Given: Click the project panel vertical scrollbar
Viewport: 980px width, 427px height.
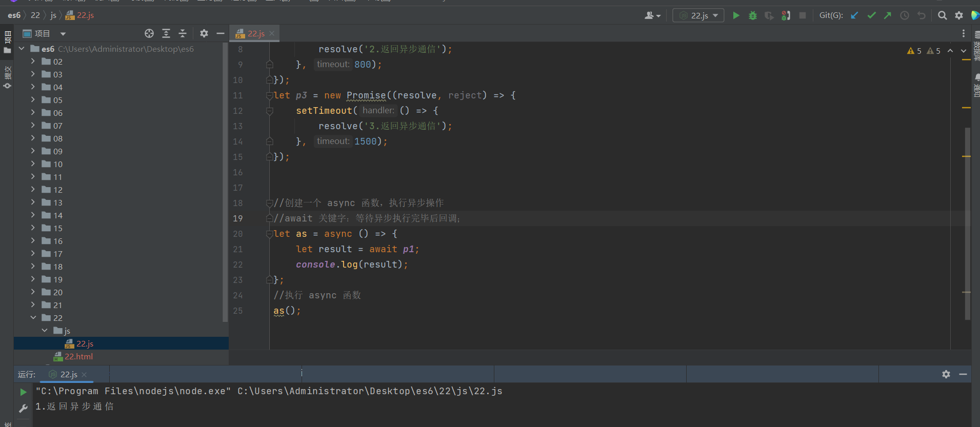Looking at the screenshot, I should tap(225, 182).
